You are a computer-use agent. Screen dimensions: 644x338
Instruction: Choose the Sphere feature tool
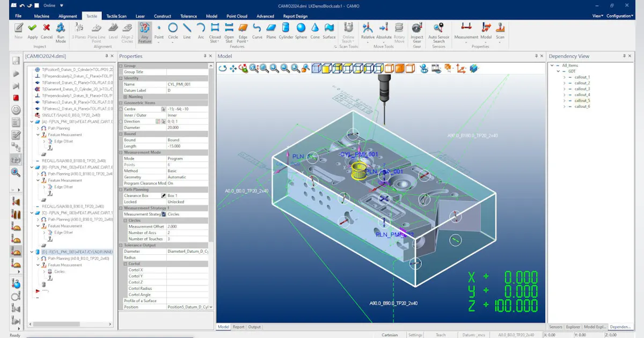[301, 30]
